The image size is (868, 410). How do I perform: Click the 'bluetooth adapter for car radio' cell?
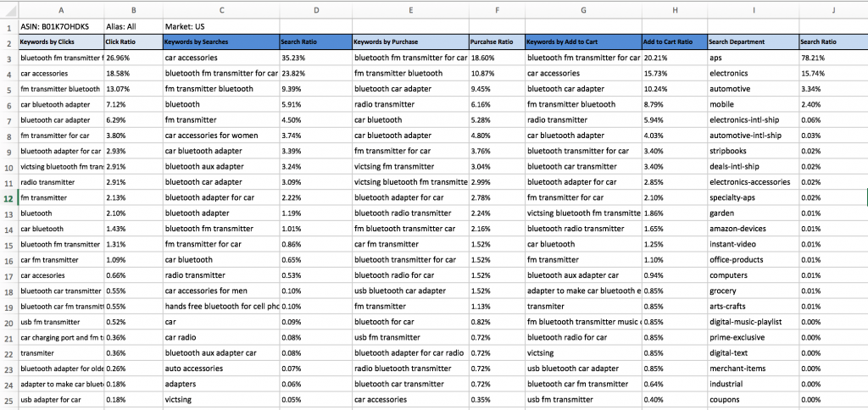pyautogui.click(x=411, y=353)
